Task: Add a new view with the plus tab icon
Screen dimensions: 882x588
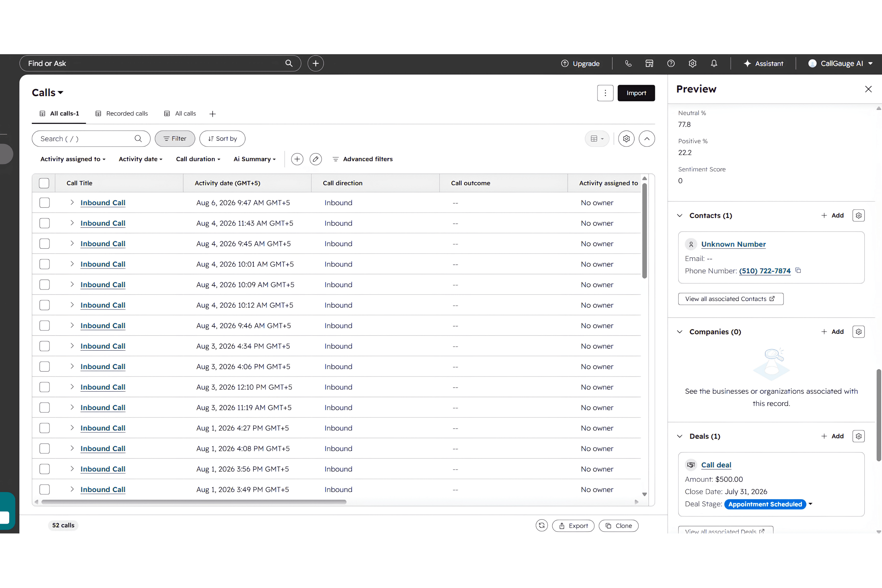Action: 213,114
